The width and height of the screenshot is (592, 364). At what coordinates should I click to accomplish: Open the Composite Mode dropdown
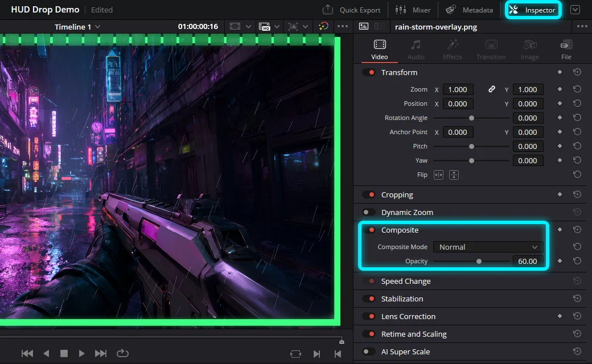(488, 247)
